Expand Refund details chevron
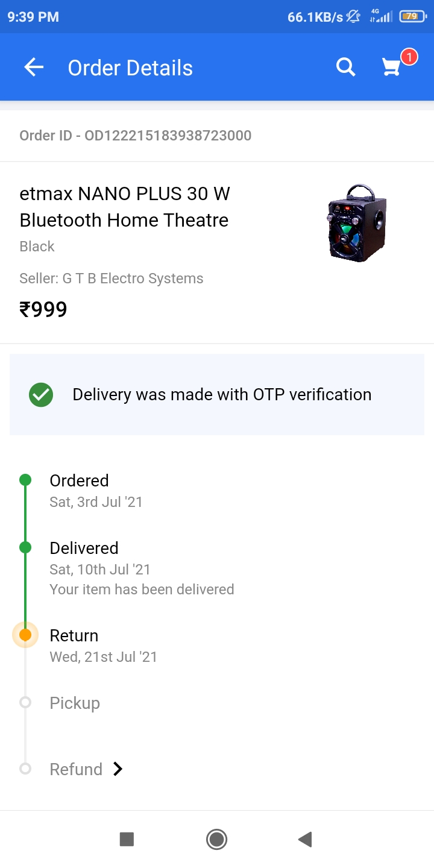The height and width of the screenshot is (868, 434). (x=118, y=769)
